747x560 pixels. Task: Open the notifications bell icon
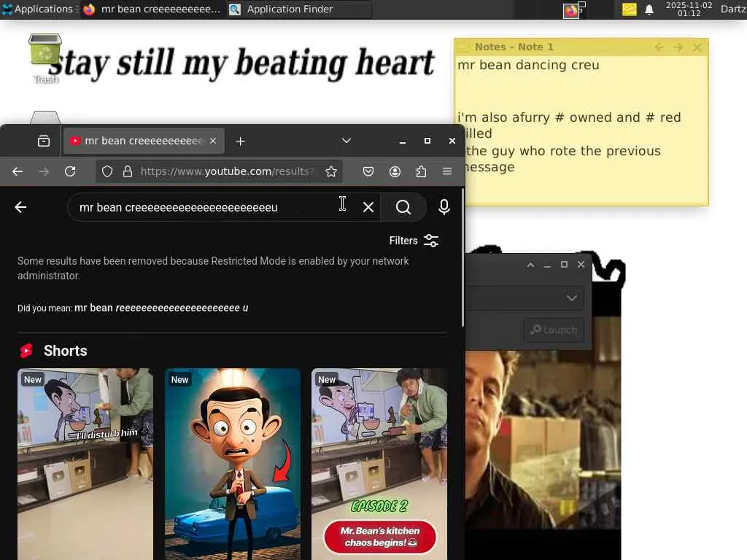(x=649, y=9)
